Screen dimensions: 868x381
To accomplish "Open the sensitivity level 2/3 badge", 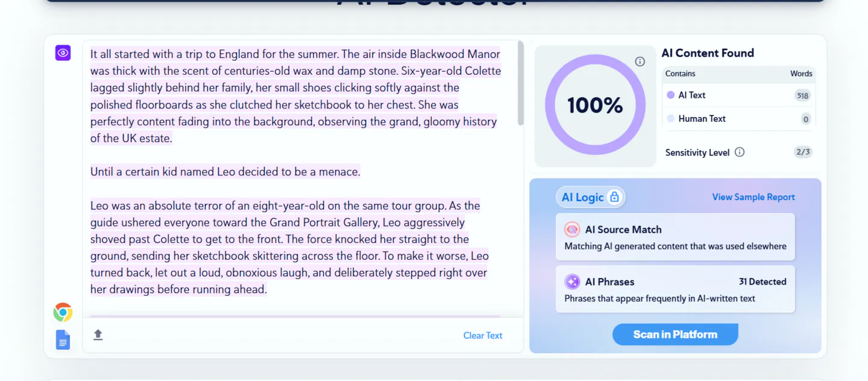I will [803, 152].
